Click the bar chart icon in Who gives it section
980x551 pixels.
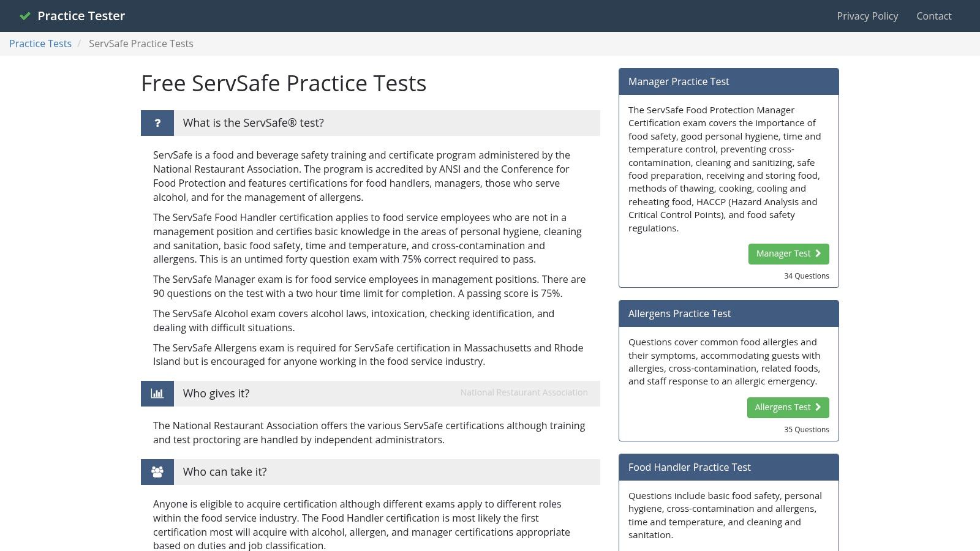[x=157, y=393]
